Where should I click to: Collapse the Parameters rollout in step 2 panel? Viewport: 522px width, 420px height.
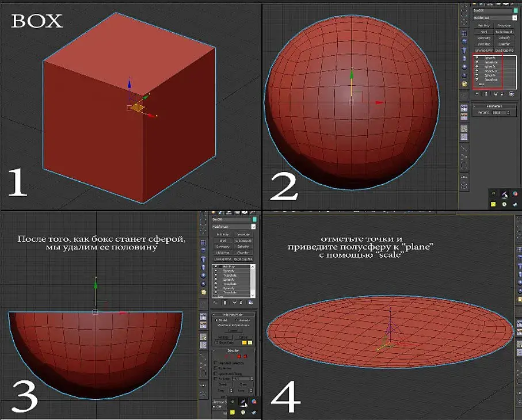[x=495, y=106]
